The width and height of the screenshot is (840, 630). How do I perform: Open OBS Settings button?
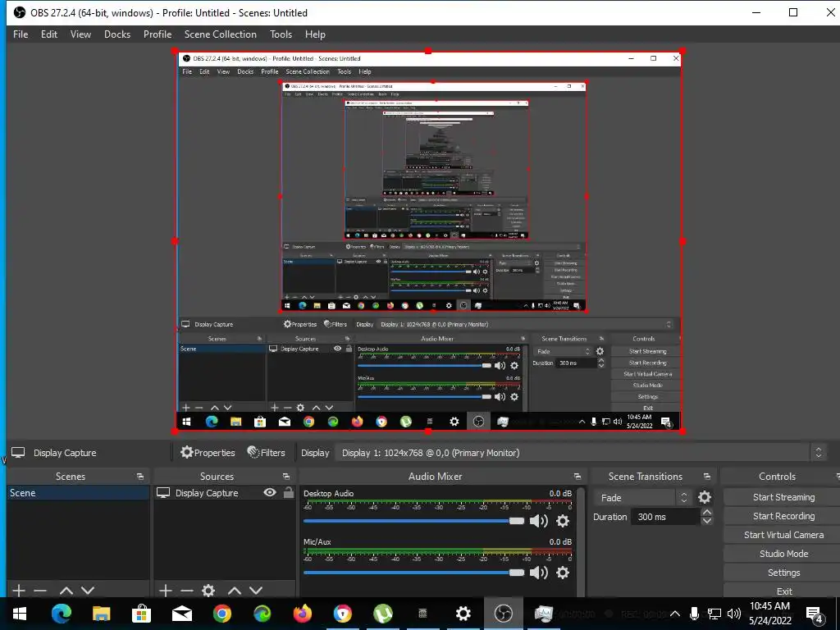tap(783, 573)
